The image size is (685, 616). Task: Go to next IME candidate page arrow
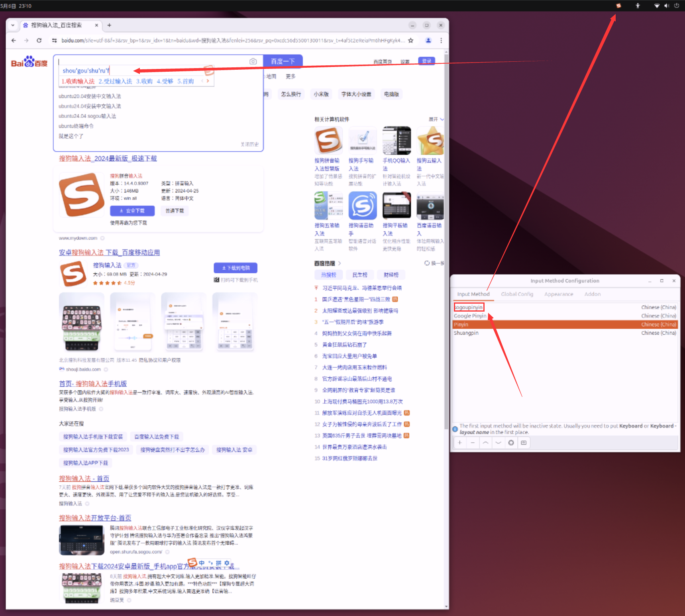pos(208,81)
